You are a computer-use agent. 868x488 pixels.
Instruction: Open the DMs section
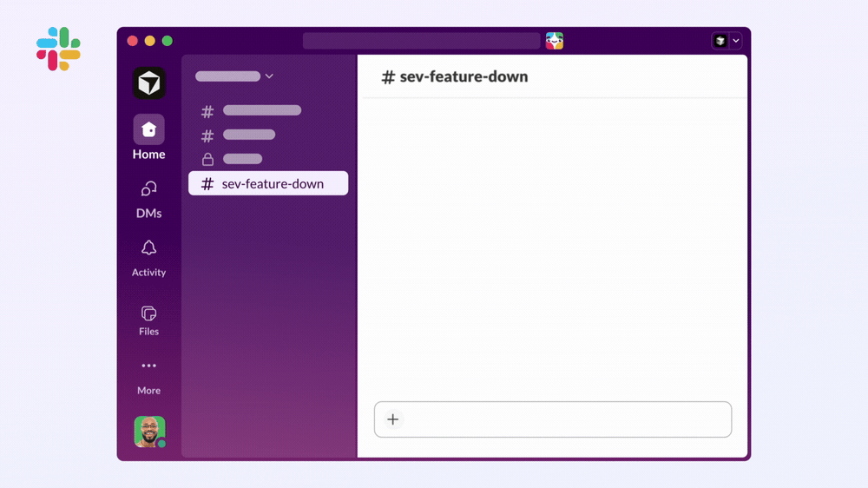coord(148,189)
